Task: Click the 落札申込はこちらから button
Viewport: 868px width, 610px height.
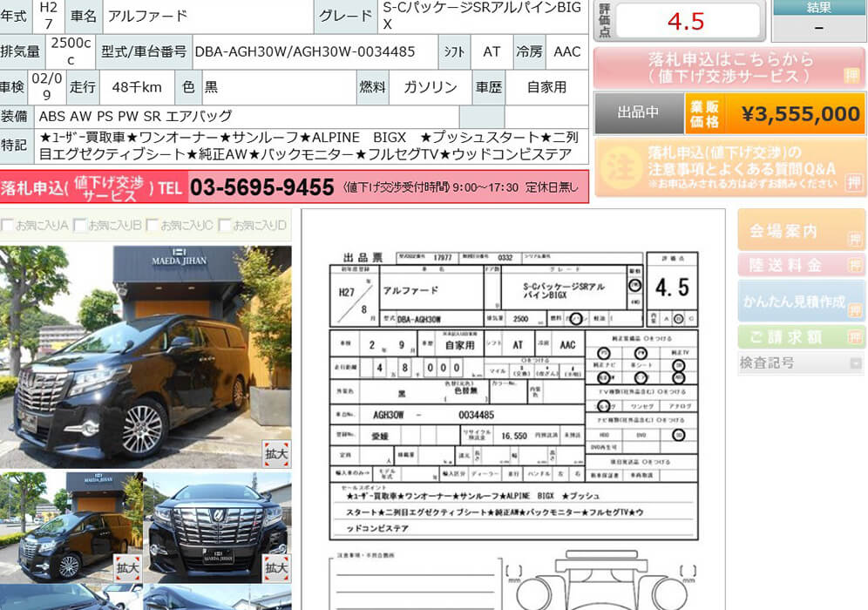Action: [729, 68]
